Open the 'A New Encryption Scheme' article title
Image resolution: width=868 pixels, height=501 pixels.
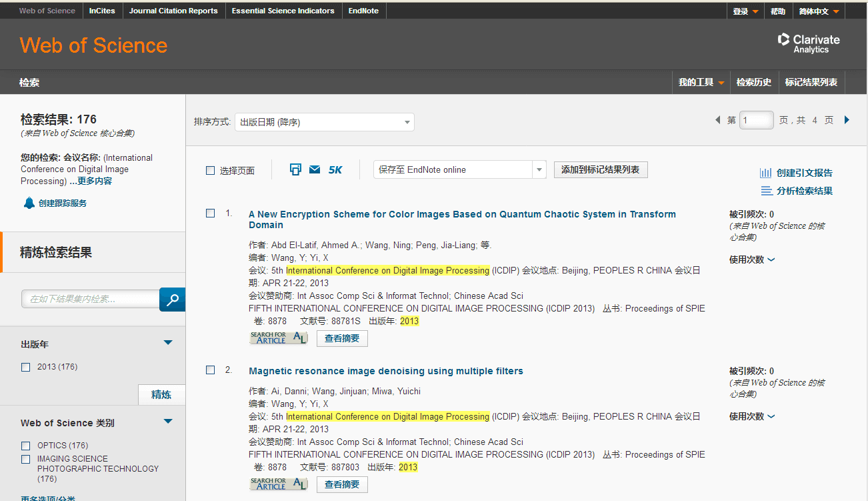462,219
